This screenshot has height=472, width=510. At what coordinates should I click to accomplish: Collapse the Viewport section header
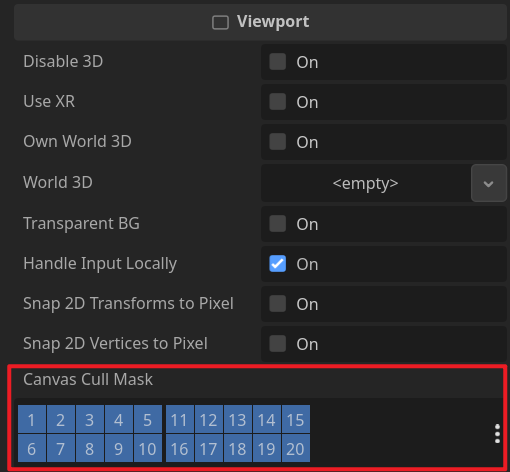point(260,22)
